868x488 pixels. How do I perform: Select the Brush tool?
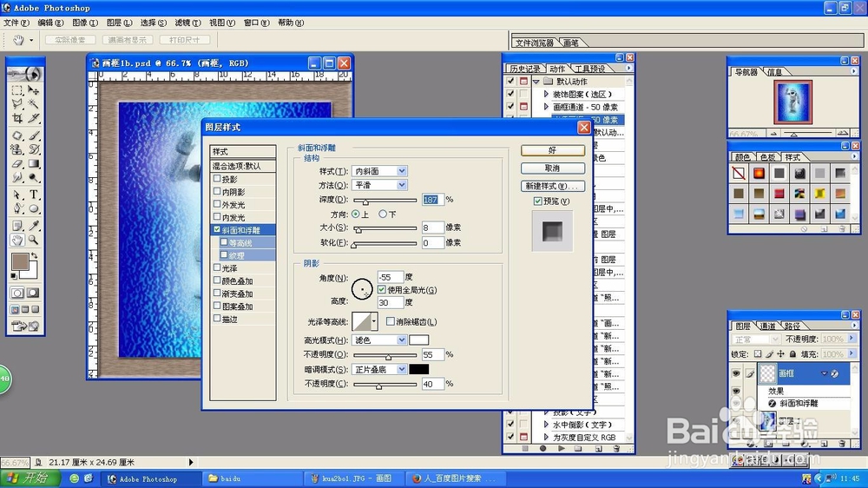(34, 135)
